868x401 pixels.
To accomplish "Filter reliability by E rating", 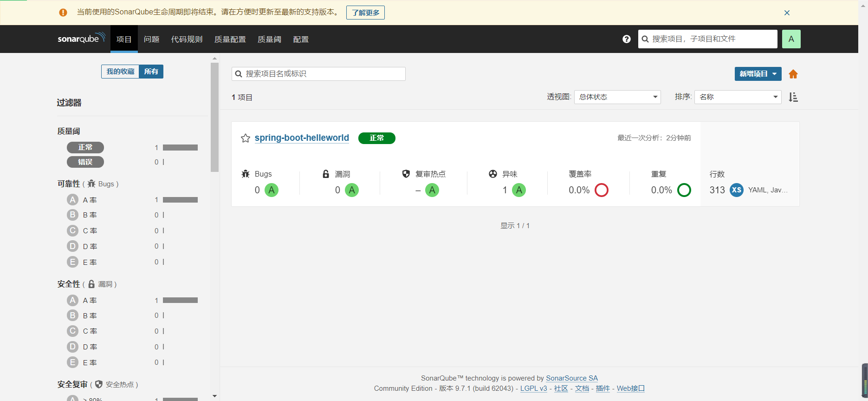I will pos(132,262).
